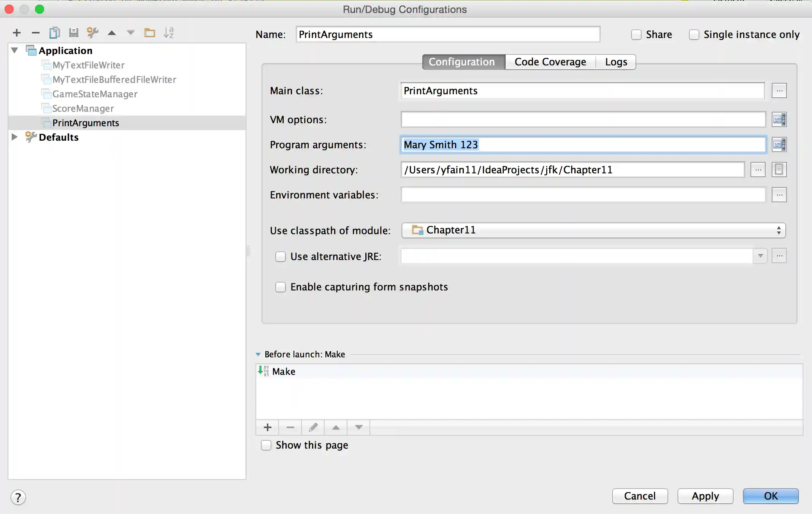Click the sort configurations alphabetically icon
Screen dimensions: 812x514
point(168,33)
